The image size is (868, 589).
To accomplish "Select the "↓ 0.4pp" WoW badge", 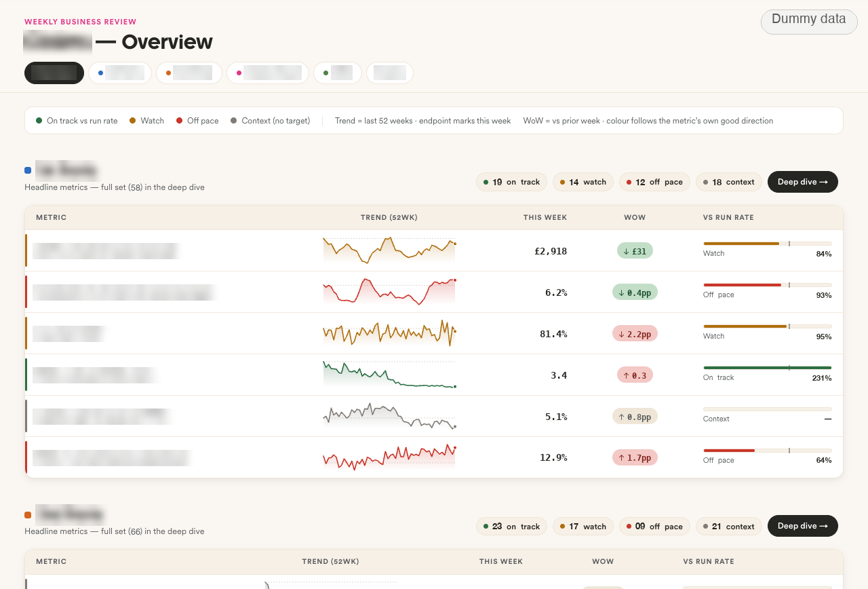I will (x=635, y=292).
